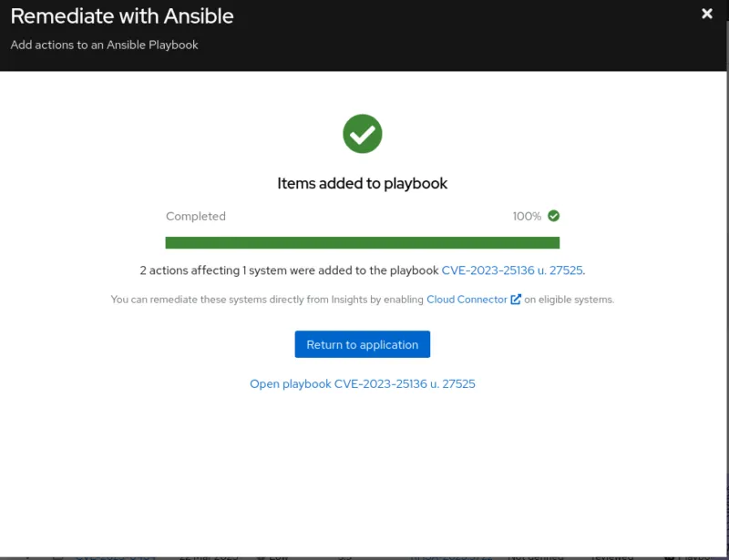The width and height of the screenshot is (729, 560).
Task: Click the large green success checkmark icon
Action: click(x=362, y=135)
